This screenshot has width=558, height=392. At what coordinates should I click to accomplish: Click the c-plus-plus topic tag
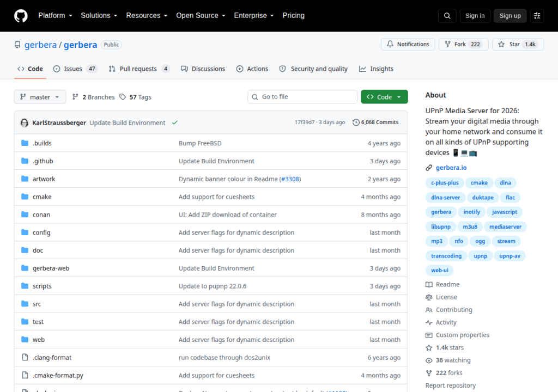(x=445, y=183)
